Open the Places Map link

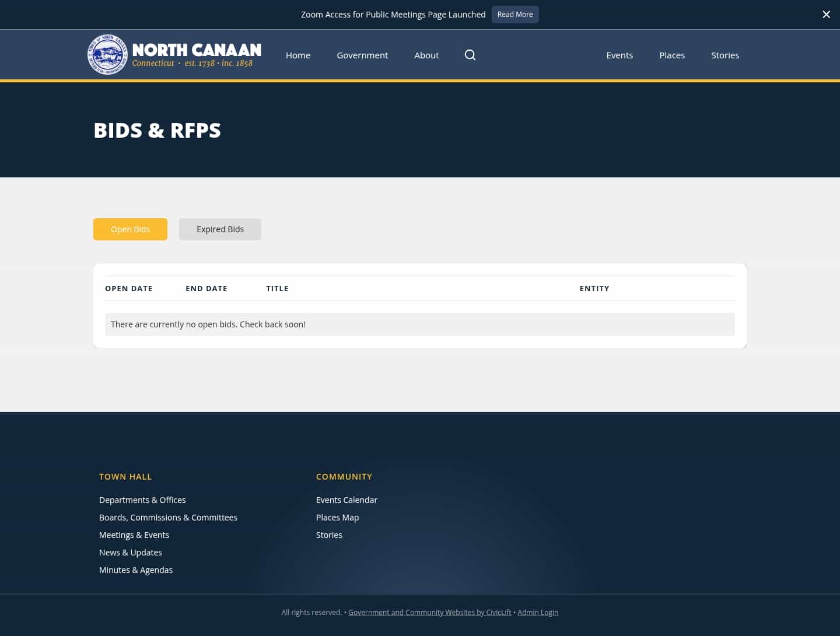point(337,517)
